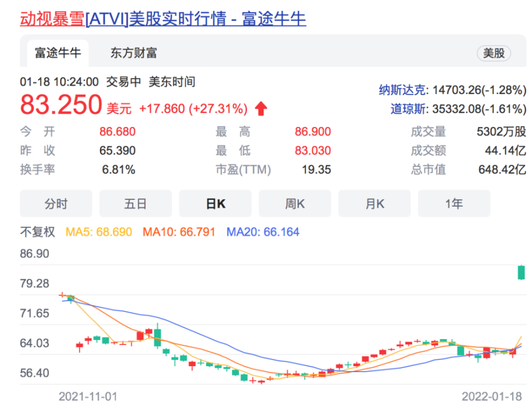The width and height of the screenshot is (532, 406).
Task: Click the 最低 value 83.030
Action: (x=313, y=150)
